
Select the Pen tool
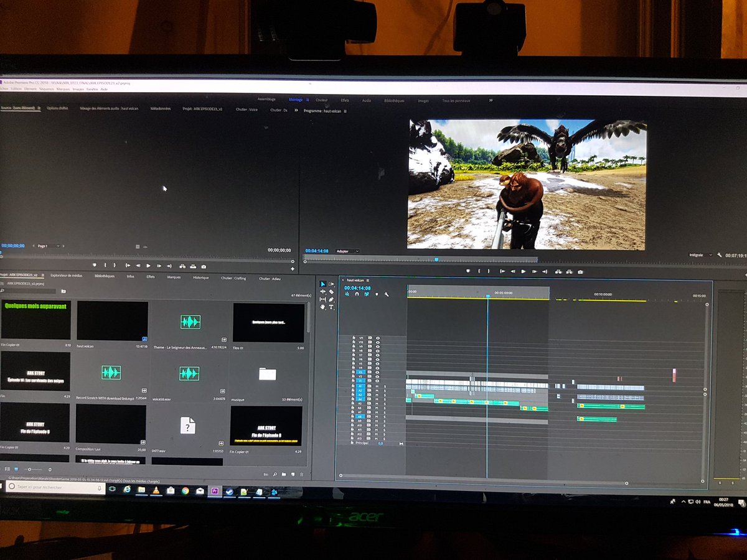tap(331, 299)
